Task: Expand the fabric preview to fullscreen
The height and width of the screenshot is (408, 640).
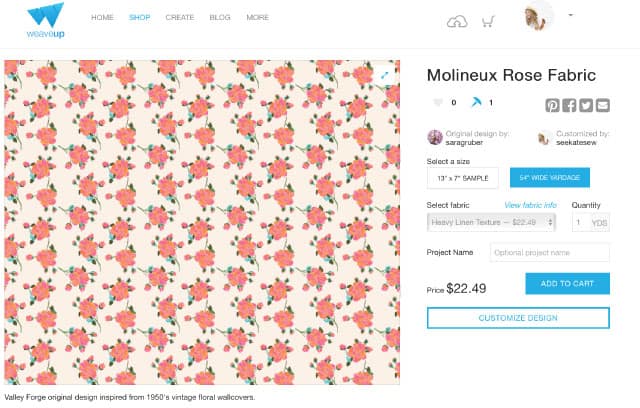Action: coord(384,75)
